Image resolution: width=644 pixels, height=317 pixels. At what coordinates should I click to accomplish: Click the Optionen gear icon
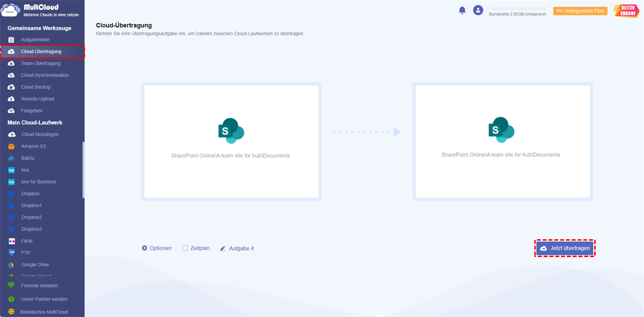pyautogui.click(x=144, y=248)
